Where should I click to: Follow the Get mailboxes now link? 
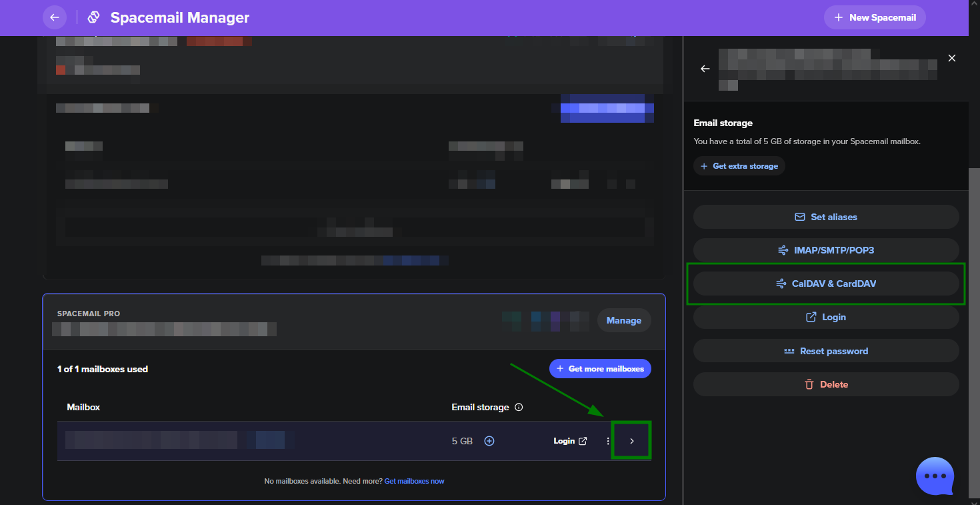[x=414, y=481]
